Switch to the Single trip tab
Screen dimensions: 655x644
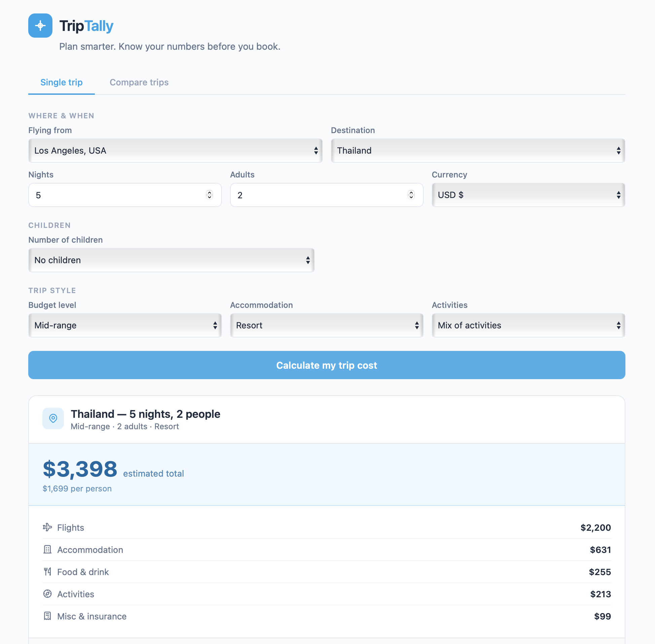click(x=62, y=83)
